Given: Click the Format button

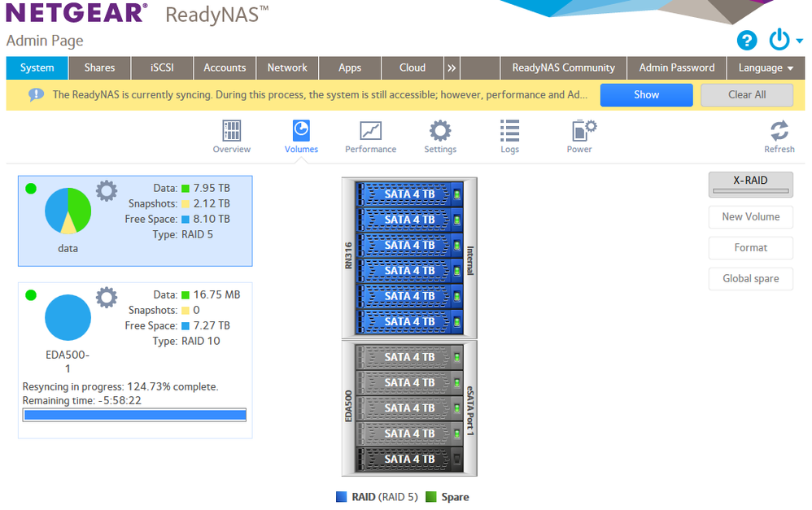Looking at the screenshot, I should [x=751, y=248].
